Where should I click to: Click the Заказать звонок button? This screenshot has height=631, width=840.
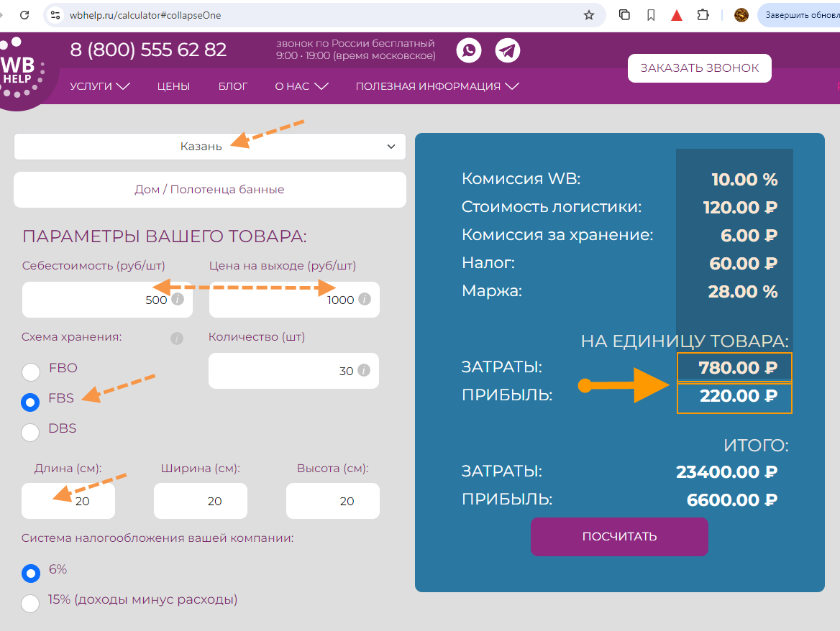click(x=700, y=68)
